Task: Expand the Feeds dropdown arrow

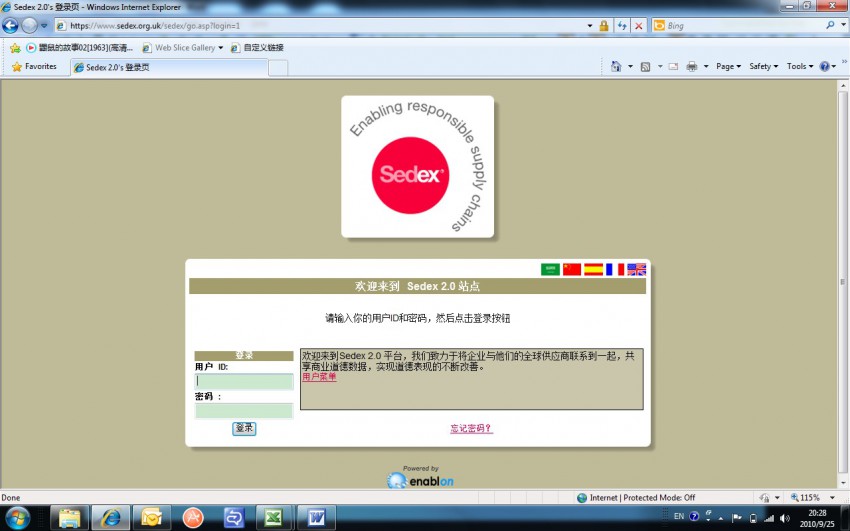Action: point(660,67)
